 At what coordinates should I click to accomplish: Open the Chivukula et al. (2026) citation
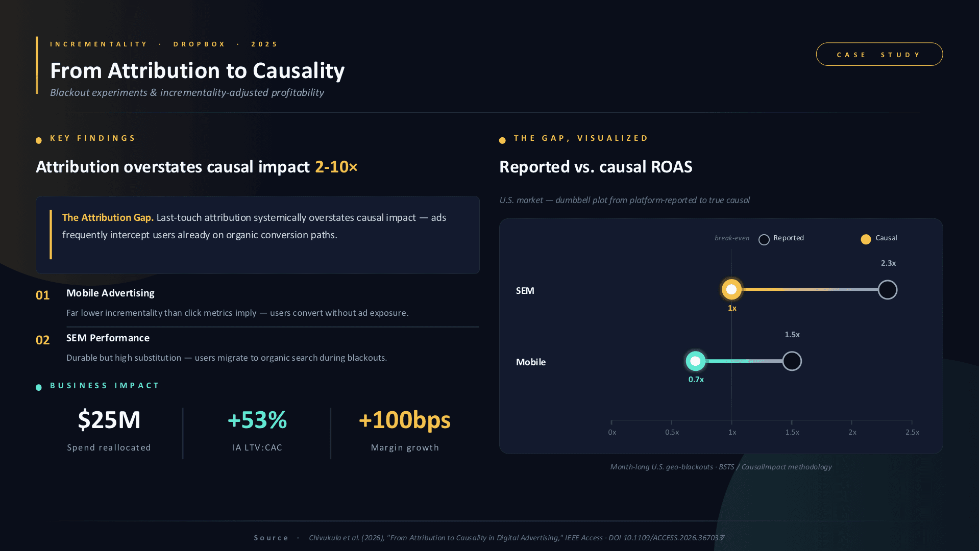[517, 538]
